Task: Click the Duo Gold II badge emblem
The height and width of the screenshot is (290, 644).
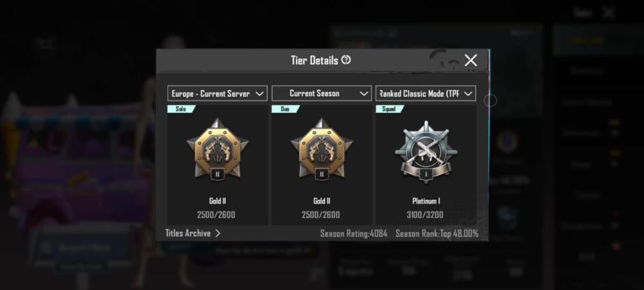Action: [x=321, y=150]
